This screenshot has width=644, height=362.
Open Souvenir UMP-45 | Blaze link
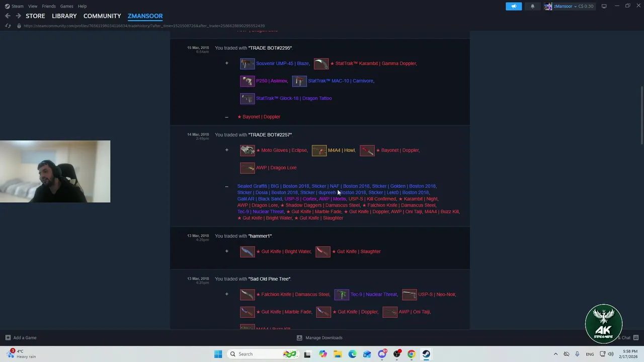point(282,63)
